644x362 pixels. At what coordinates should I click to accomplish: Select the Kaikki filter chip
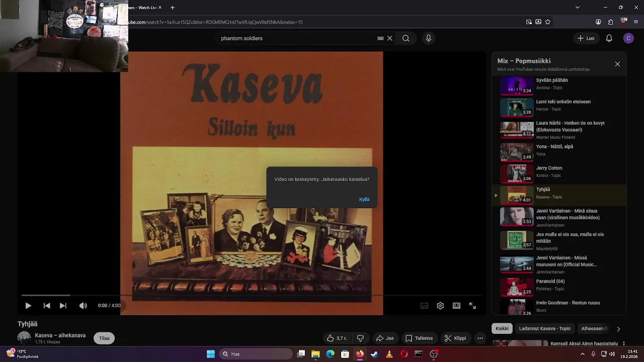point(502,328)
